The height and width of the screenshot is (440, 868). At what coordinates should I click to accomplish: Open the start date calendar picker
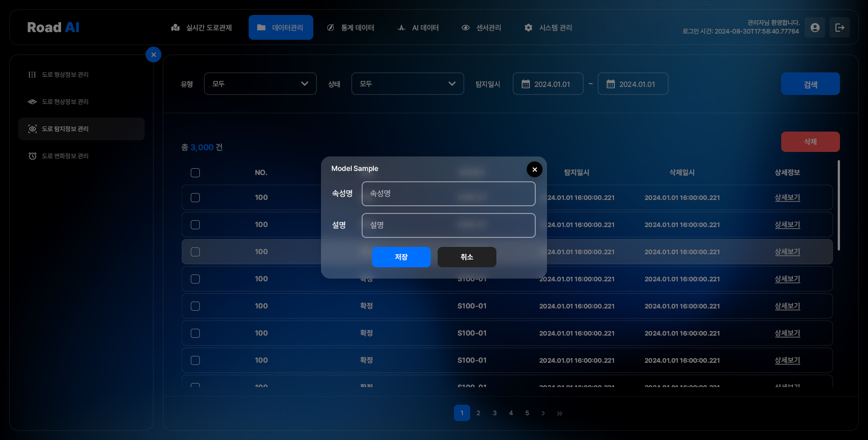(x=548, y=84)
